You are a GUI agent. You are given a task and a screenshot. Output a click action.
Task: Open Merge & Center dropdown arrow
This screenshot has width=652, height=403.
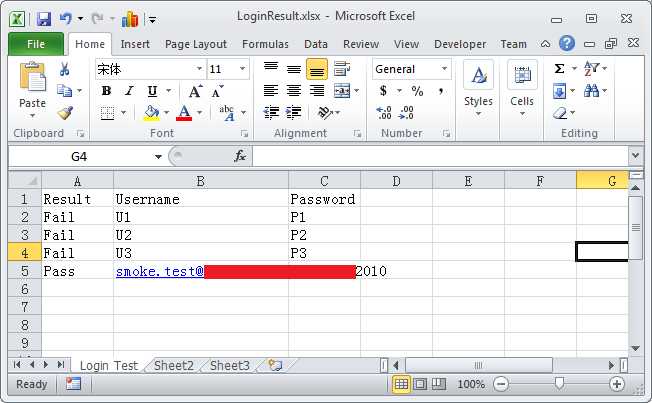click(x=357, y=90)
